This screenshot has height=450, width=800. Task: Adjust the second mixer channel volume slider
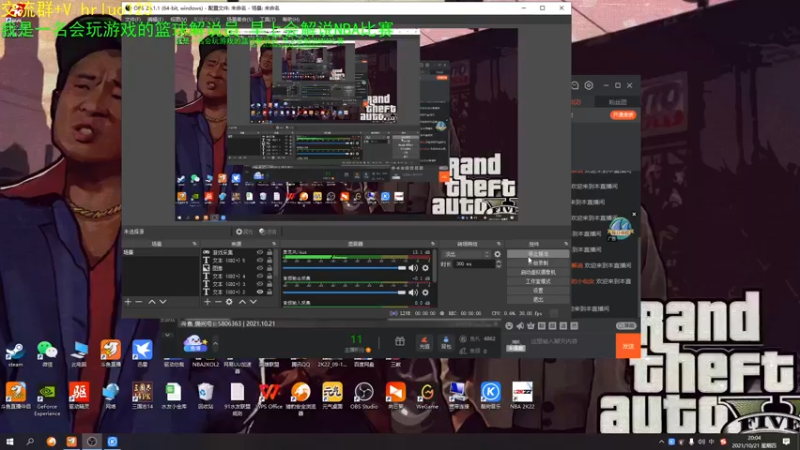coord(344,292)
